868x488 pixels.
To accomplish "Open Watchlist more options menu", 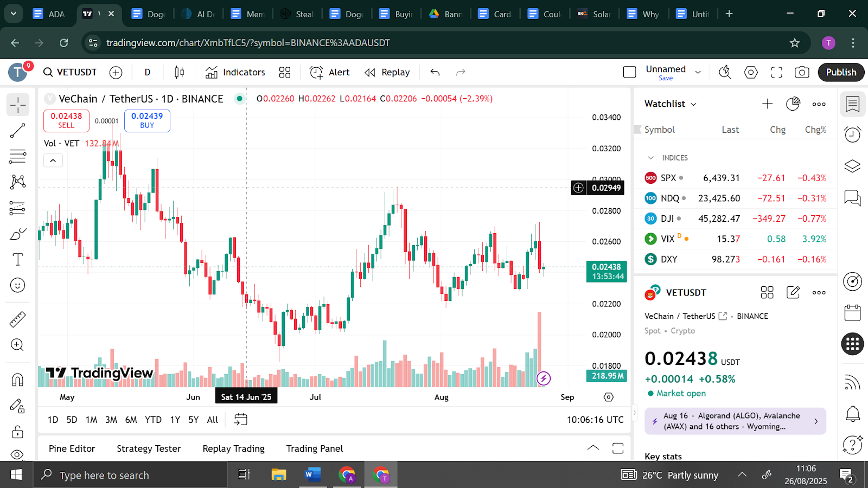I will pos(819,104).
